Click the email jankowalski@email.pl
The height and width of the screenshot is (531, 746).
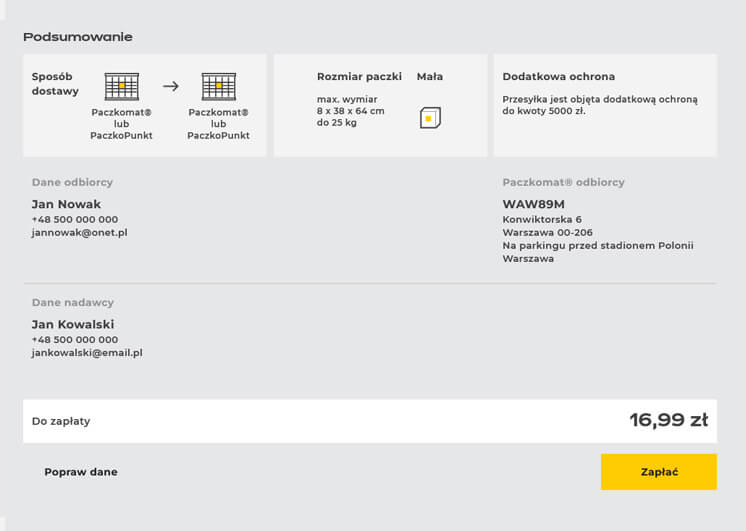[x=87, y=352]
